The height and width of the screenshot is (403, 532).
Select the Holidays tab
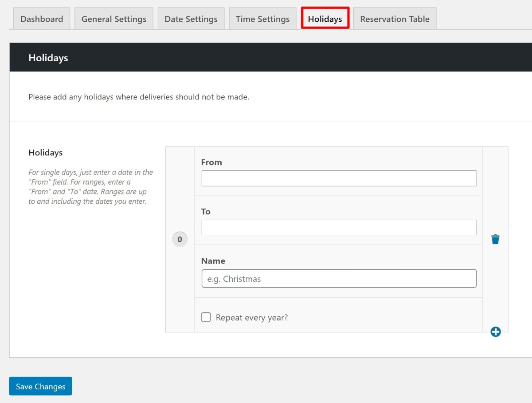tap(325, 19)
